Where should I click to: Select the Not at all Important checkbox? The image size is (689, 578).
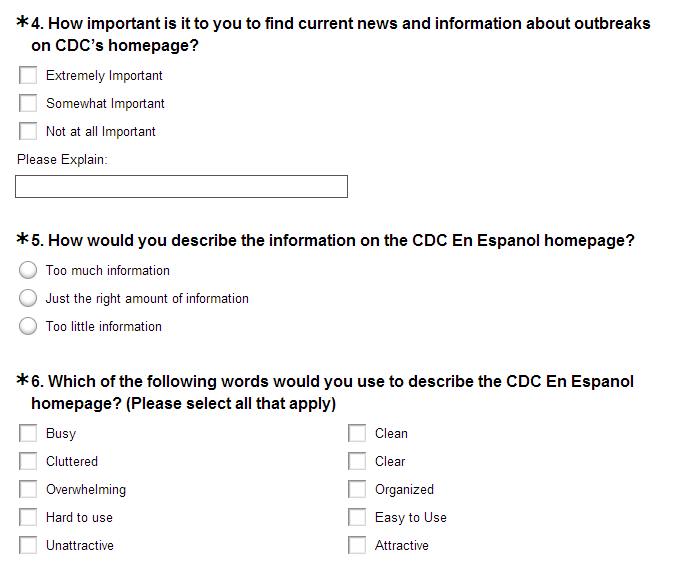coord(28,131)
